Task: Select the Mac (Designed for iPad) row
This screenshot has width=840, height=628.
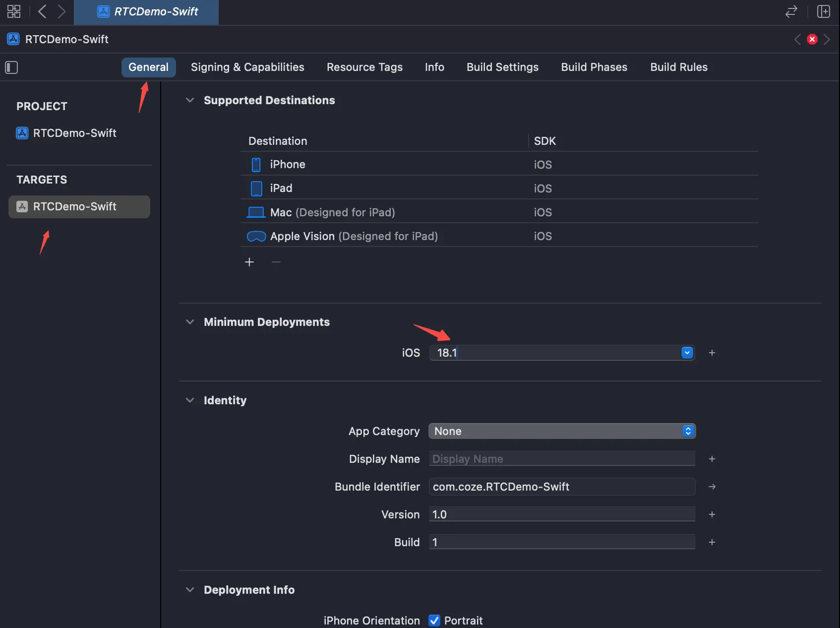Action: (499, 212)
